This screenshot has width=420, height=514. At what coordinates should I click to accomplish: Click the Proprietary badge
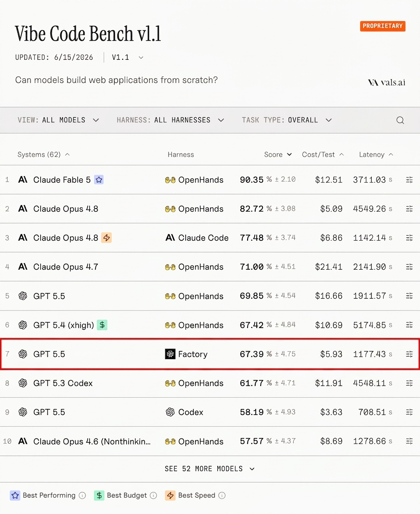click(382, 26)
